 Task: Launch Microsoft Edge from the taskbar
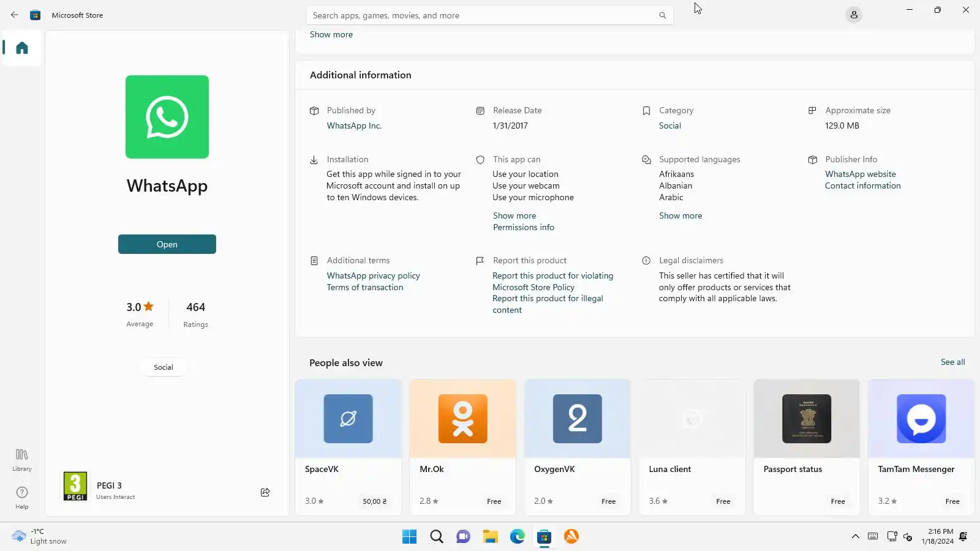click(517, 536)
